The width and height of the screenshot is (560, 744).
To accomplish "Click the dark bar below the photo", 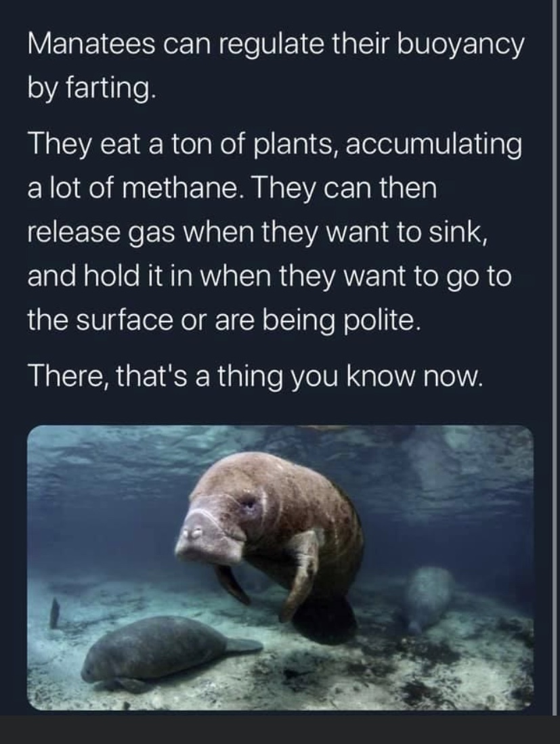I will coord(280,730).
